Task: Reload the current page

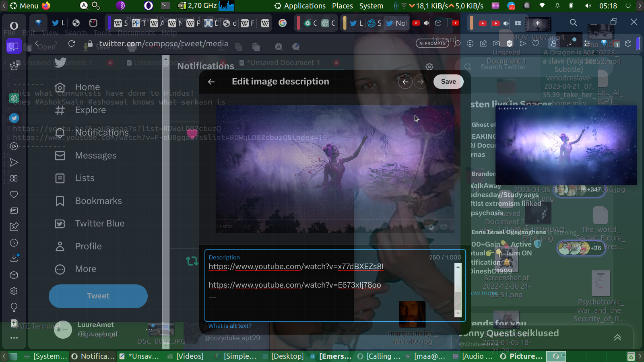Action: click(x=72, y=43)
